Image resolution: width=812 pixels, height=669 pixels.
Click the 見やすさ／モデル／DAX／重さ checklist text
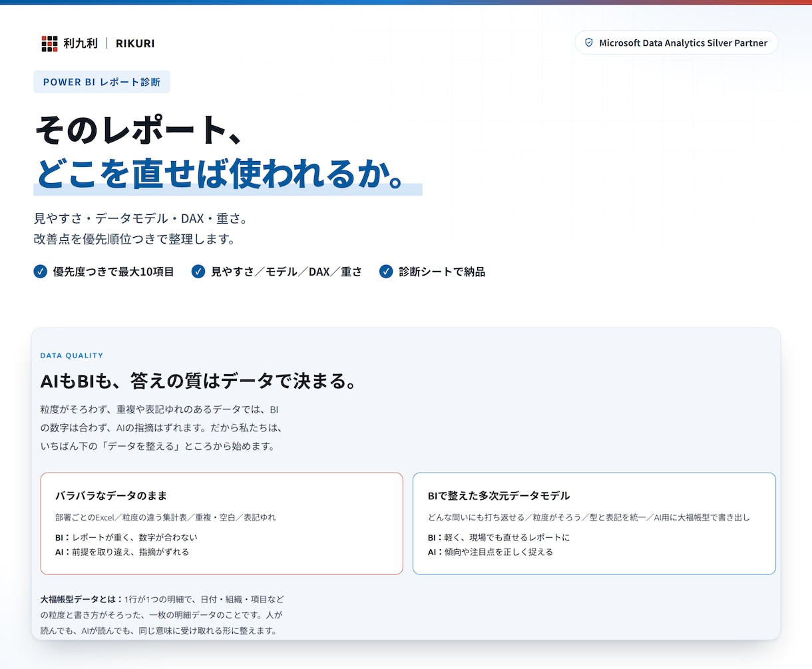click(x=286, y=272)
